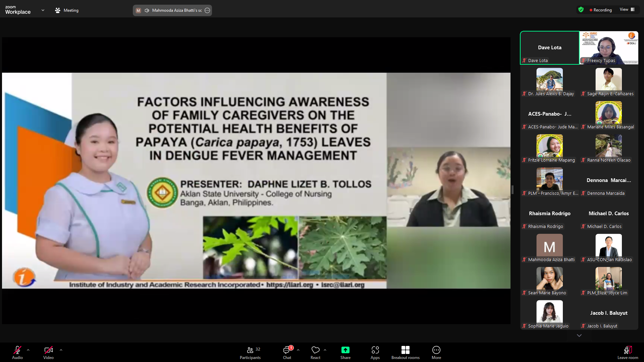Expand the Zoom Workplace dropdown arrow
The image size is (644, 362).
pos(43,10)
